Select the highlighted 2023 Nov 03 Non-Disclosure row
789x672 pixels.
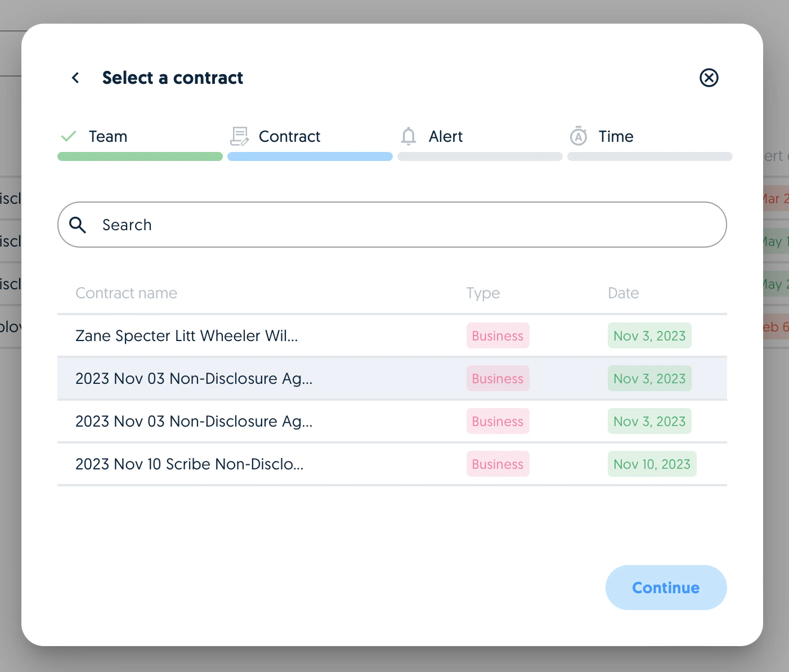coord(392,378)
